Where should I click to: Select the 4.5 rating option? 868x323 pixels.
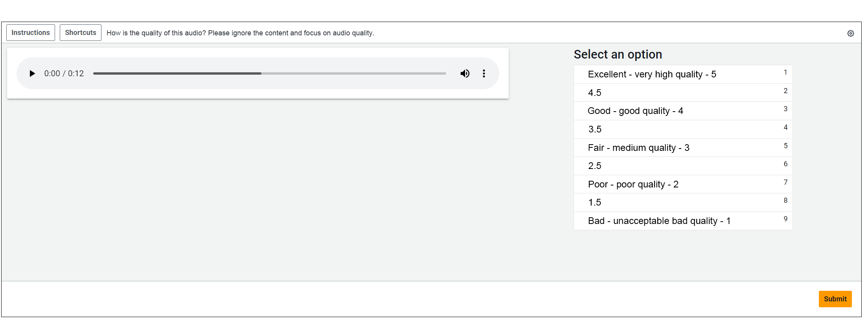[683, 93]
